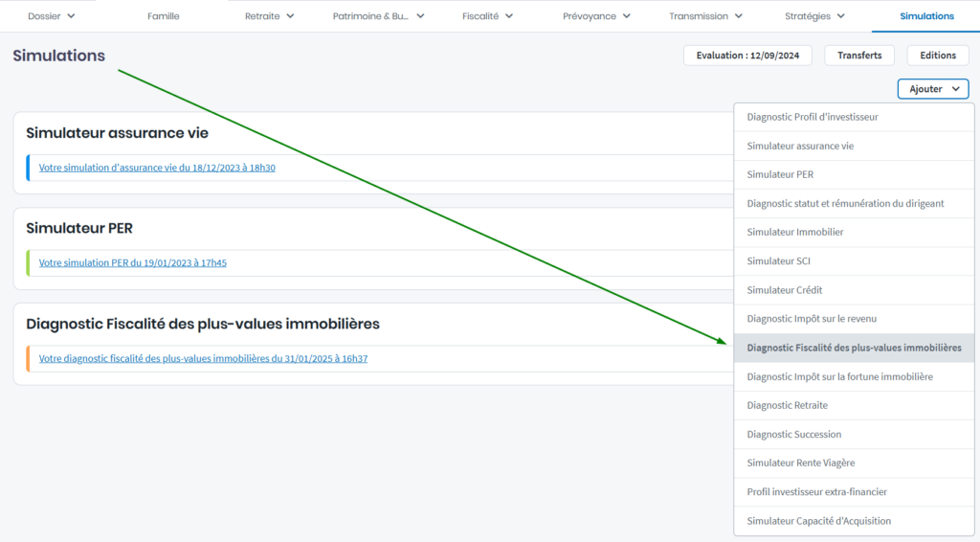Select Diagnostic Profil d'investisseur from list

pos(813,117)
